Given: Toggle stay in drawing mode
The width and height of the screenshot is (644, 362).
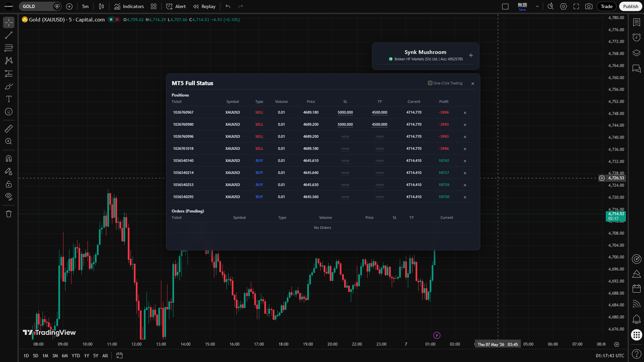Looking at the screenshot, I should [9, 171].
